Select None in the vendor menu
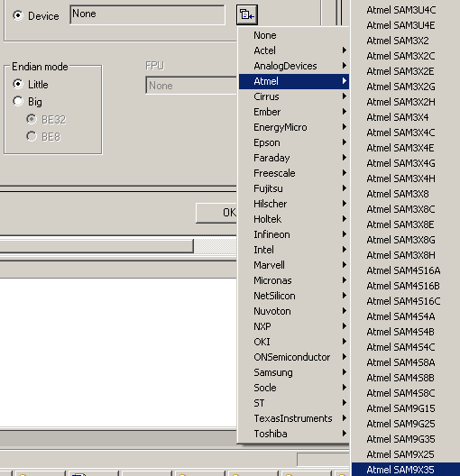The image size is (460, 476). [x=294, y=35]
